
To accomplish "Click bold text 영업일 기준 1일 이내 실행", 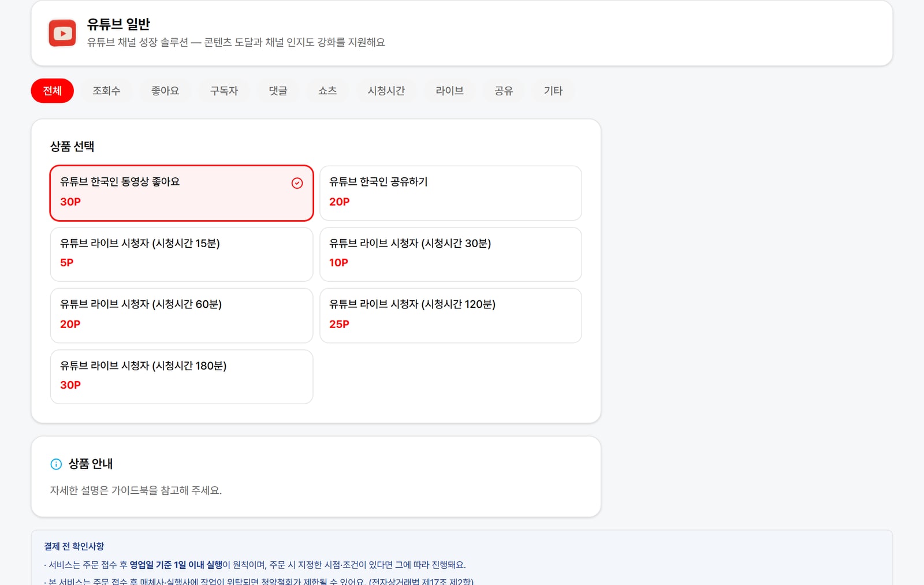I will click(x=176, y=565).
